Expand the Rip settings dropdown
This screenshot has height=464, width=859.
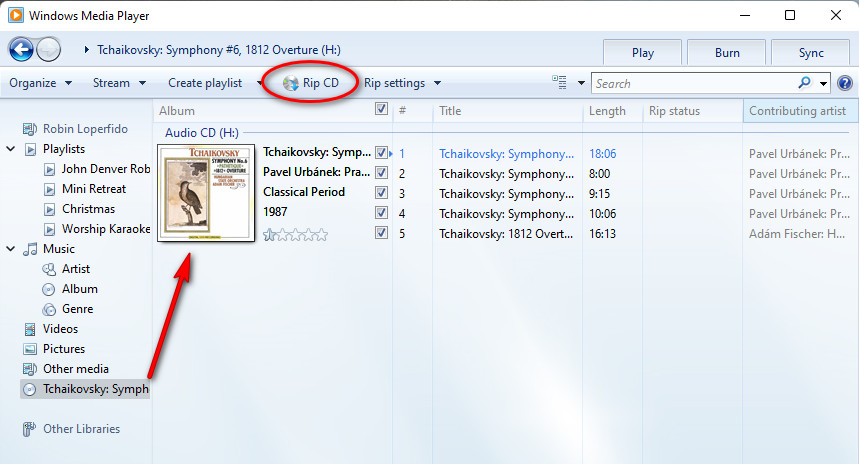click(402, 83)
